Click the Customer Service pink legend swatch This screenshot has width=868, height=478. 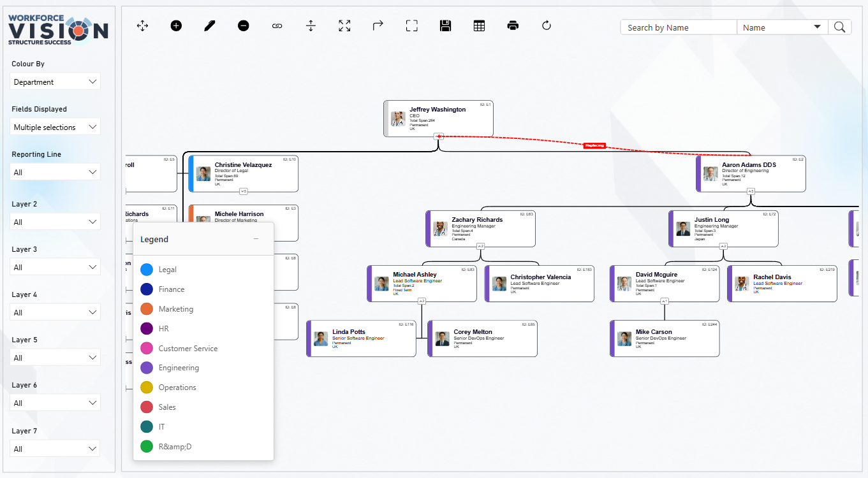click(147, 349)
